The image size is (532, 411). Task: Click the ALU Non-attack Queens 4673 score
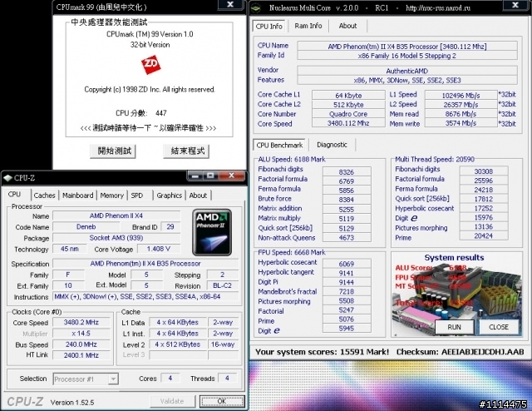(x=347, y=238)
